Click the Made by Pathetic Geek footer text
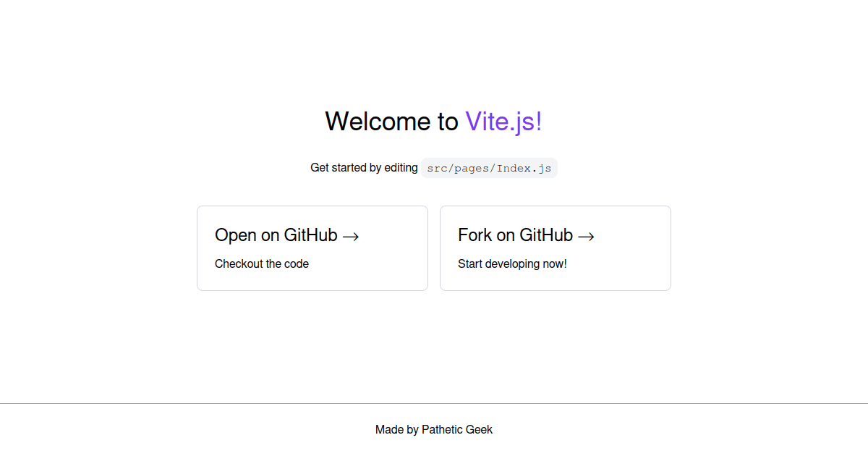Viewport: 868px width, 456px height. [x=434, y=429]
